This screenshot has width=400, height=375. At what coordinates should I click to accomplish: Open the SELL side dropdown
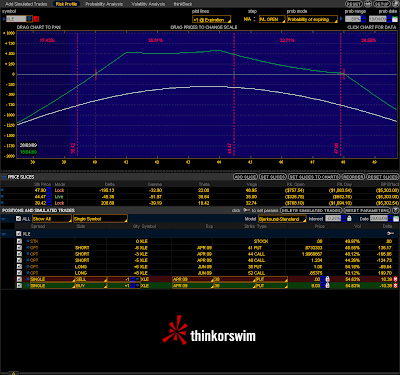coord(91,279)
